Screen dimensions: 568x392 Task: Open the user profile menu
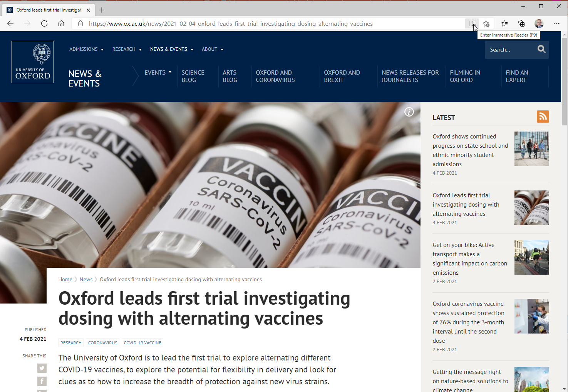[539, 23]
